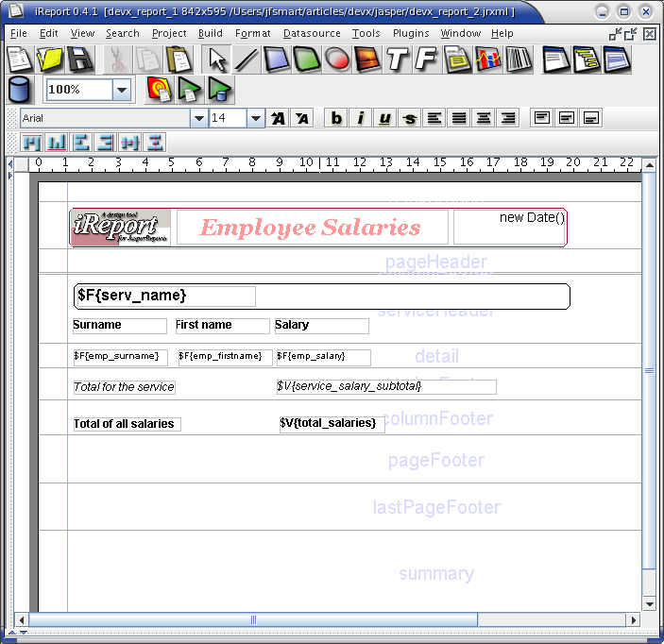Click the Decrease font size icon
This screenshot has height=644, width=664.
[x=302, y=118]
